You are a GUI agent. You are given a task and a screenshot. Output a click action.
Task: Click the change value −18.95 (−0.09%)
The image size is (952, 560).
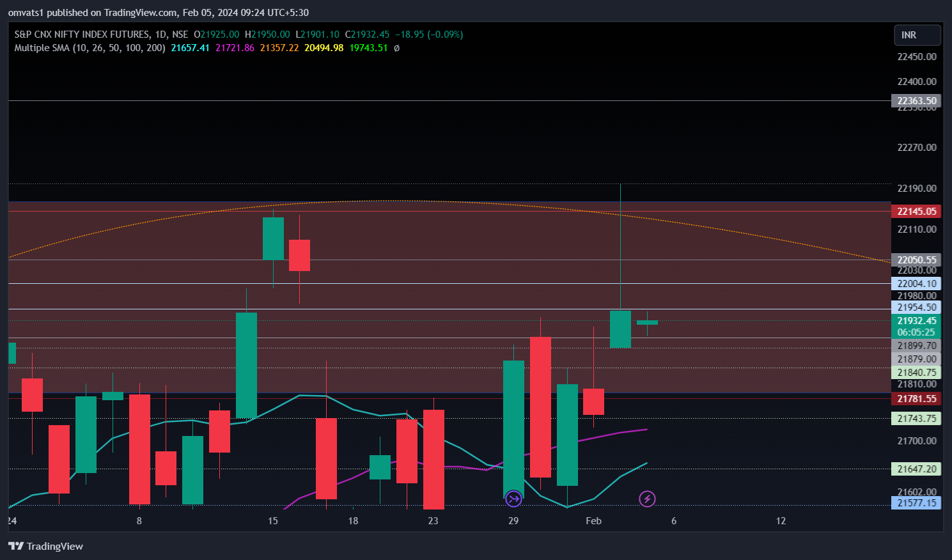click(x=429, y=35)
